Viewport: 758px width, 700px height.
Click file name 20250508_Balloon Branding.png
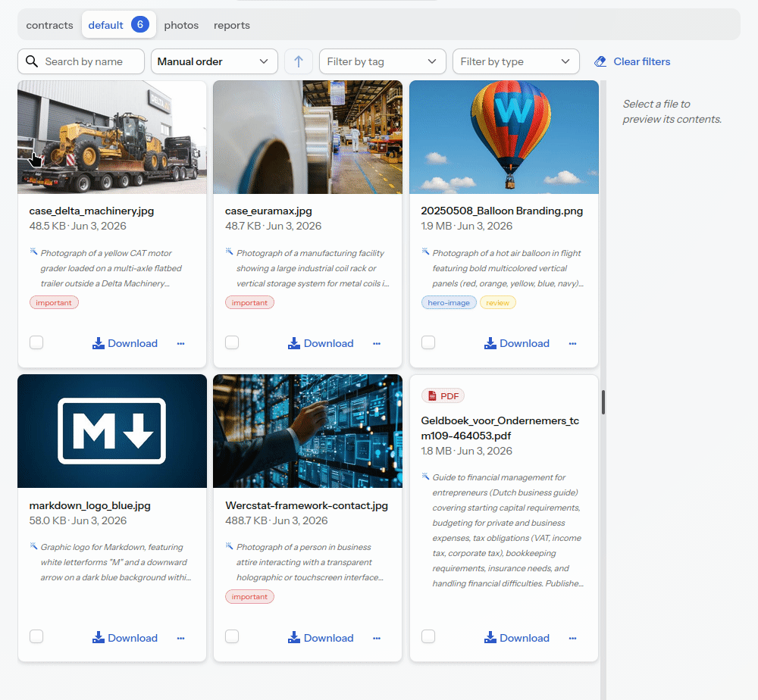[502, 211]
